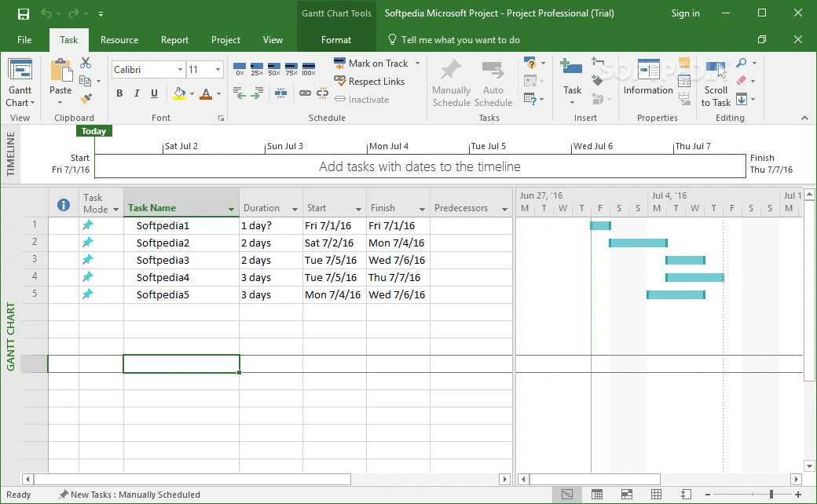Image resolution: width=817 pixels, height=504 pixels.
Task: Click the Unlink Tasks icon
Action: pos(321,93)
